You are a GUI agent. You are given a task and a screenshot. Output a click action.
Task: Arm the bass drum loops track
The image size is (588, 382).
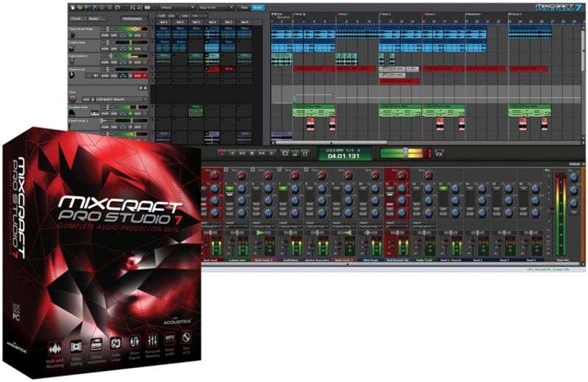(x=137, y=35)
